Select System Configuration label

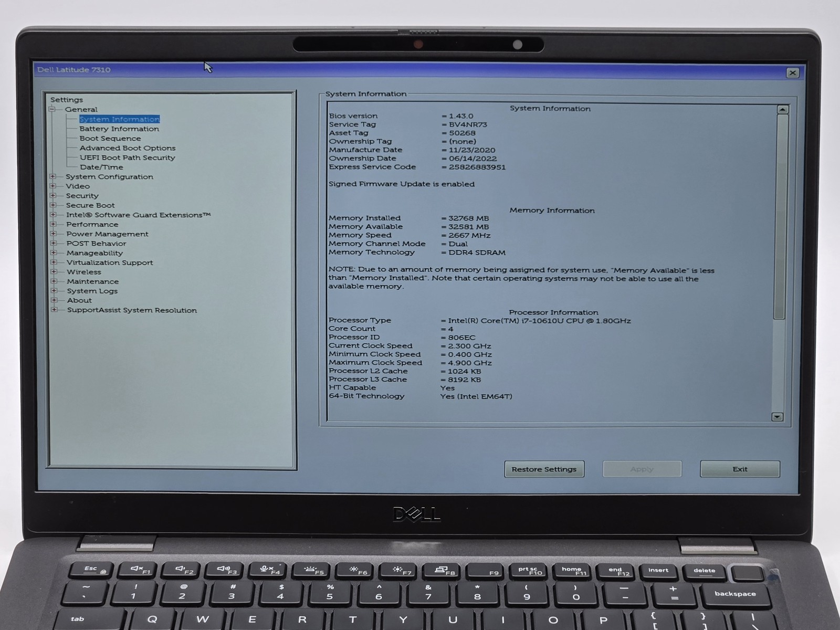[110, 177]
